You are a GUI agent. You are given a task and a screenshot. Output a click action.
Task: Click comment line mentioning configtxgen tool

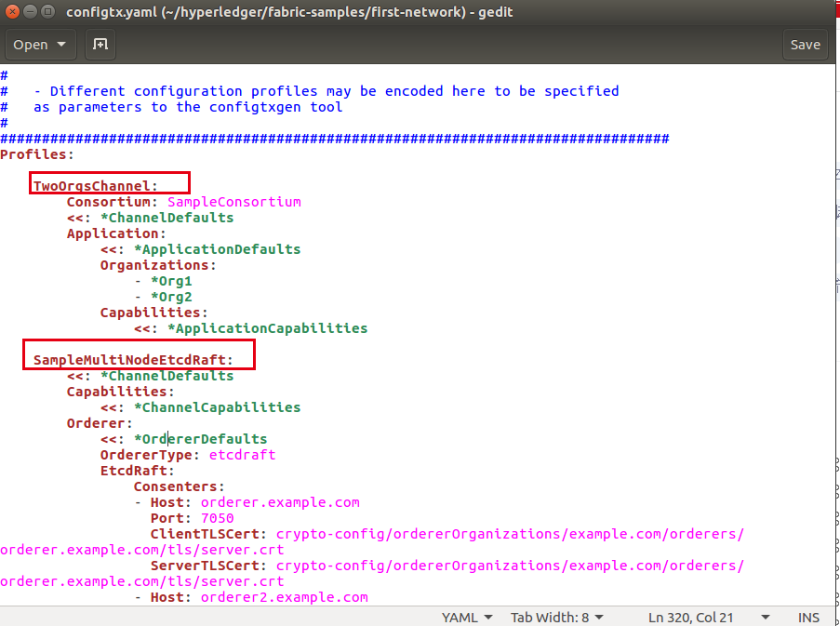click(x=171, y=107)
